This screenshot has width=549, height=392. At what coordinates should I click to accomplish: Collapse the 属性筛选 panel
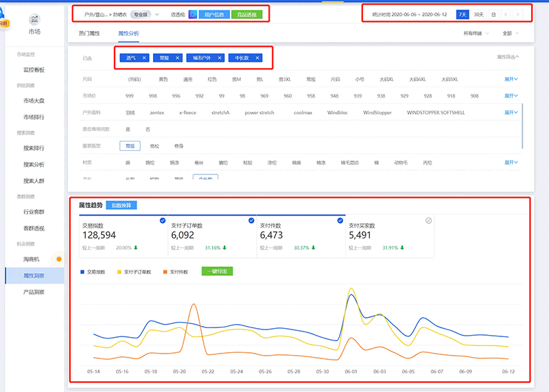point(507,58)
